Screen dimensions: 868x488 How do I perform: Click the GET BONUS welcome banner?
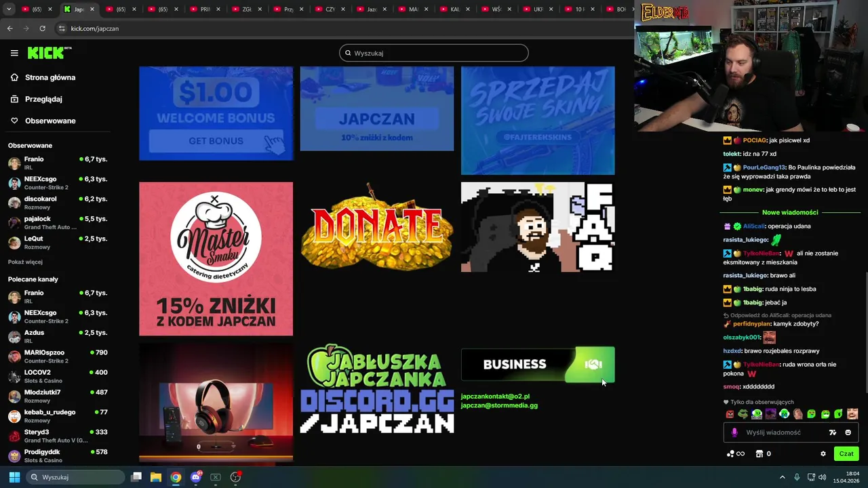216,113
